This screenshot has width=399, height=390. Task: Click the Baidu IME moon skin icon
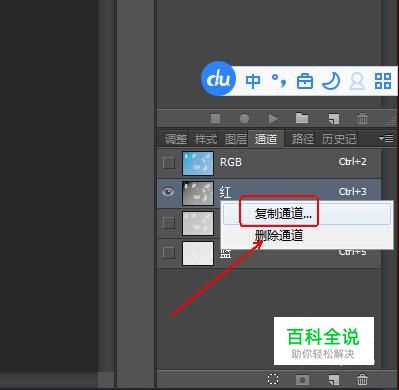point(331,81)
